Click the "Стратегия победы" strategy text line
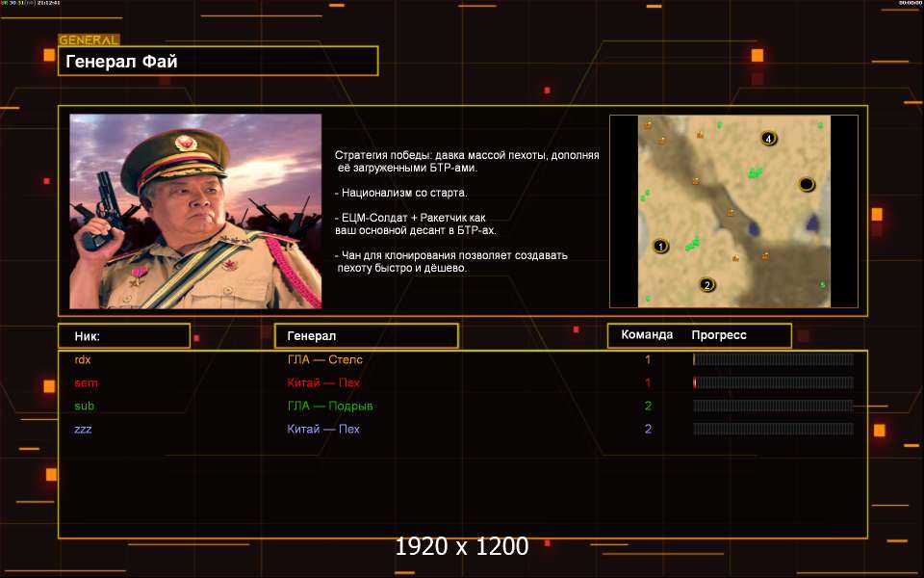The height and width of the screenshot is (578, 924). [x=467, y=155]
